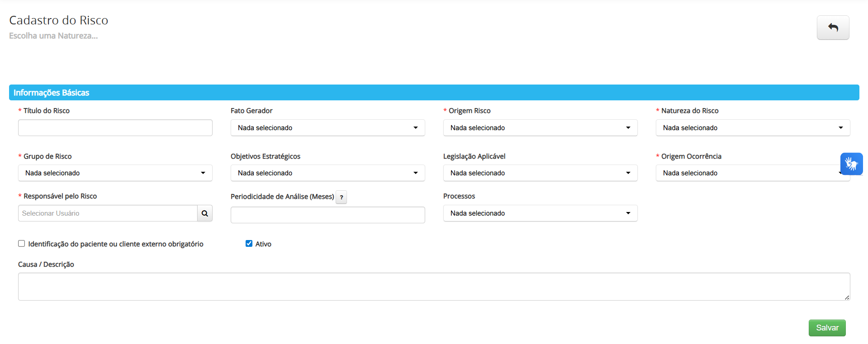Screen dimensions: 868x344
Task: Open the Origem Ocorrência dropdown
Action: [746, 173]
